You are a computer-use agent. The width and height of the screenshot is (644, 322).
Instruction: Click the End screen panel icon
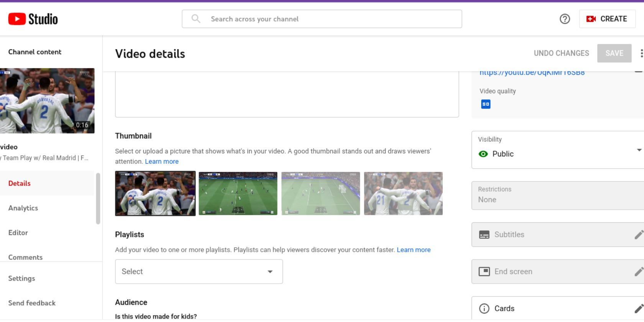click(484, 271)
